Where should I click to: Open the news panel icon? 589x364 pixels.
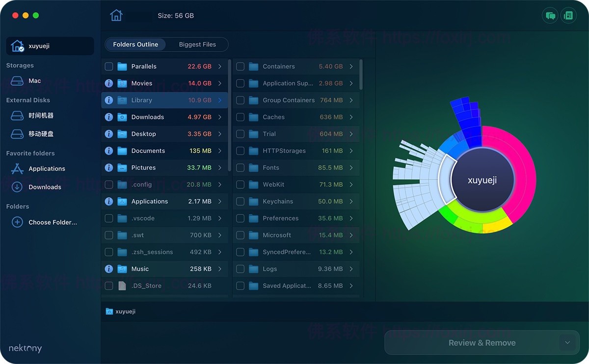568,15
